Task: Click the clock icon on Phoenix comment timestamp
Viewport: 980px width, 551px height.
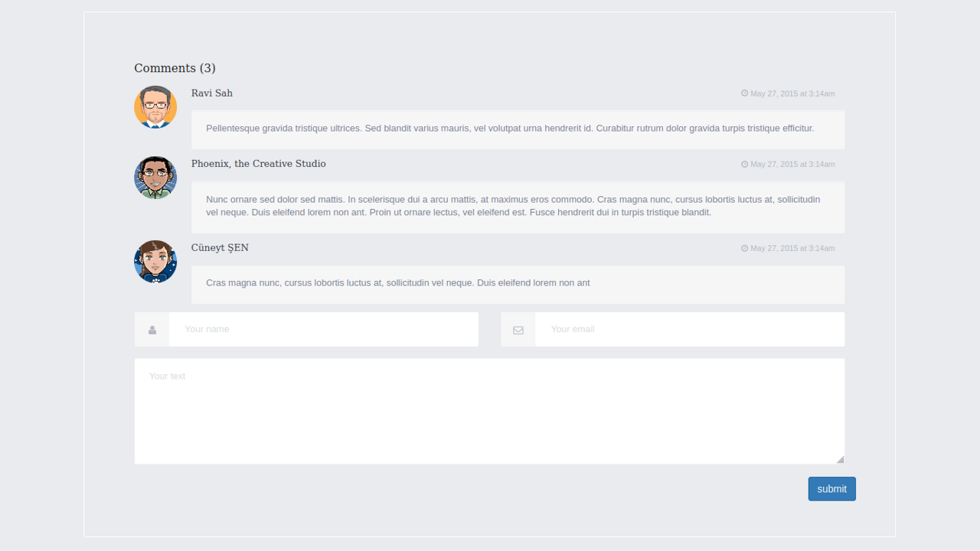Action: click(743, 164)
